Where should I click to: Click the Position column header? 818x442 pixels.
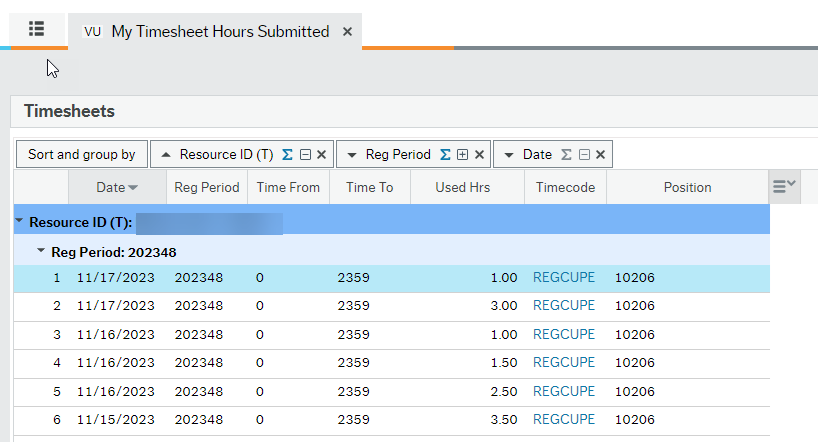coord(688,187)
